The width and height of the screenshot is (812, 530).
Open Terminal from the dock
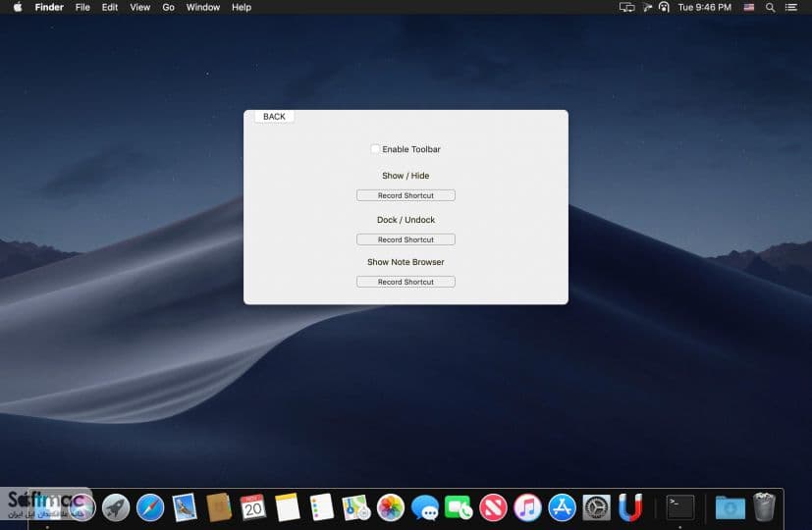tap(680, 507)
